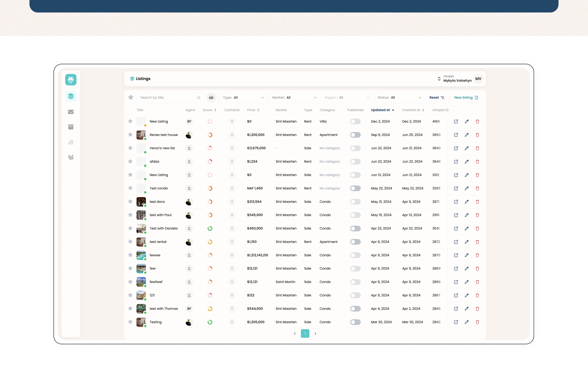Open the archive box icon in sidebar

pyautogui.click(x=71, y=127)
